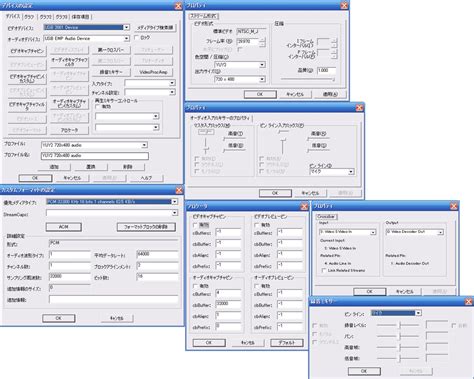
Task: Click the 低音域 slider in 録音ミキサー
Action: (x=398, y=358)
